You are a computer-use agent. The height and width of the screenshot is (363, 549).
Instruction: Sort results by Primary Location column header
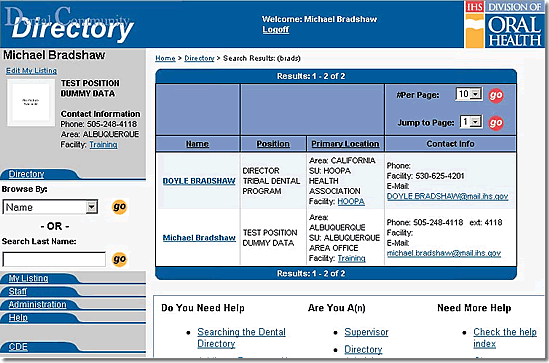point(345,144)
